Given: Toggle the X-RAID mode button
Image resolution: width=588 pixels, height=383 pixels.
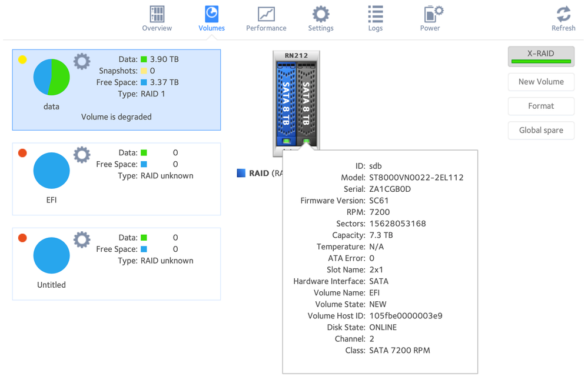Looking at the screenshot, I should click(x=541, y=56).
